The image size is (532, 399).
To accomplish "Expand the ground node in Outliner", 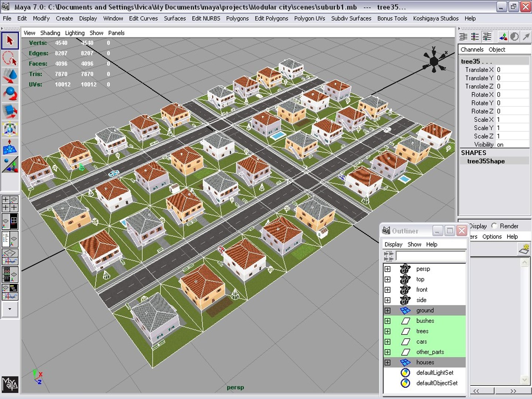I will pos(387,310).
